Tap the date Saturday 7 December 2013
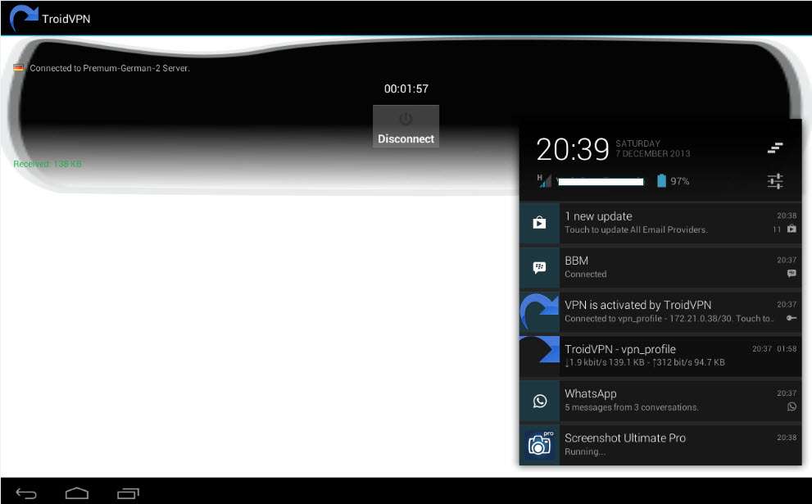This screenshot has width=812, height=504. [652, 148]
